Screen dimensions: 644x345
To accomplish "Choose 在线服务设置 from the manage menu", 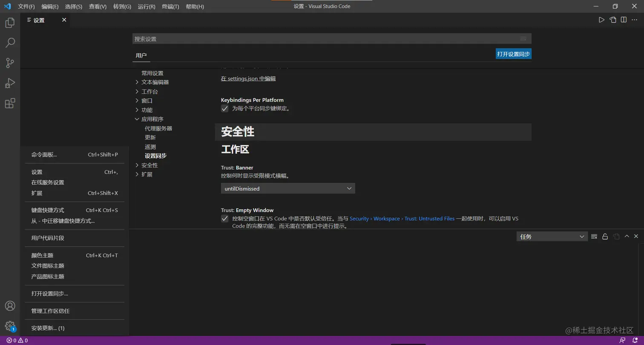I will tap(75, 182).
